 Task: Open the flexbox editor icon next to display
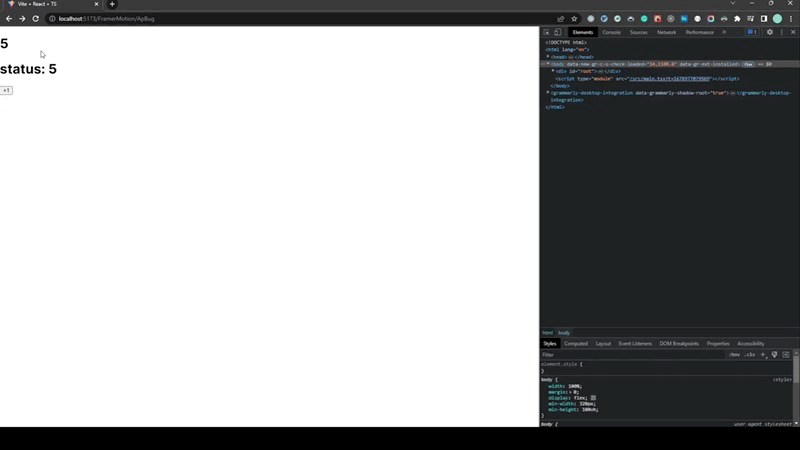[593, 398]
